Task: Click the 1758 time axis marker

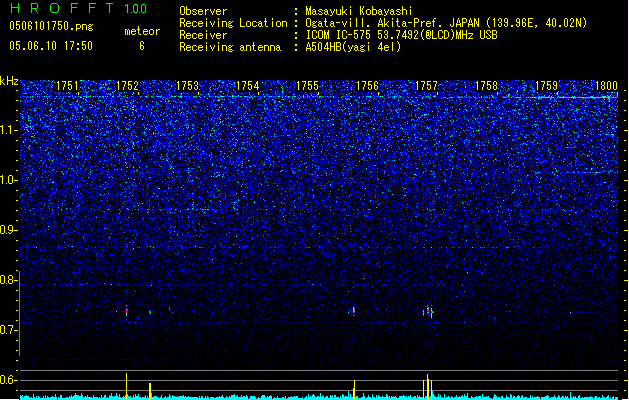Action: (x=486, y=86)
